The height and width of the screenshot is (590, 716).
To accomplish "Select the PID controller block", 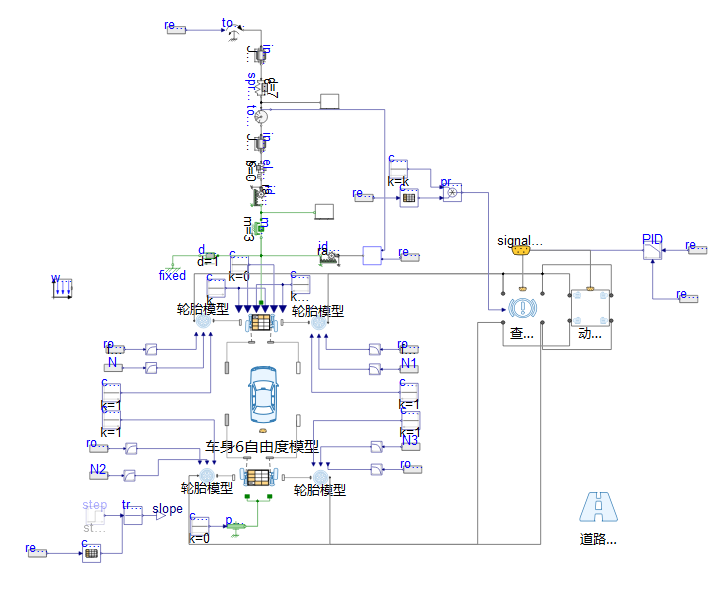I will coord(652,248).
